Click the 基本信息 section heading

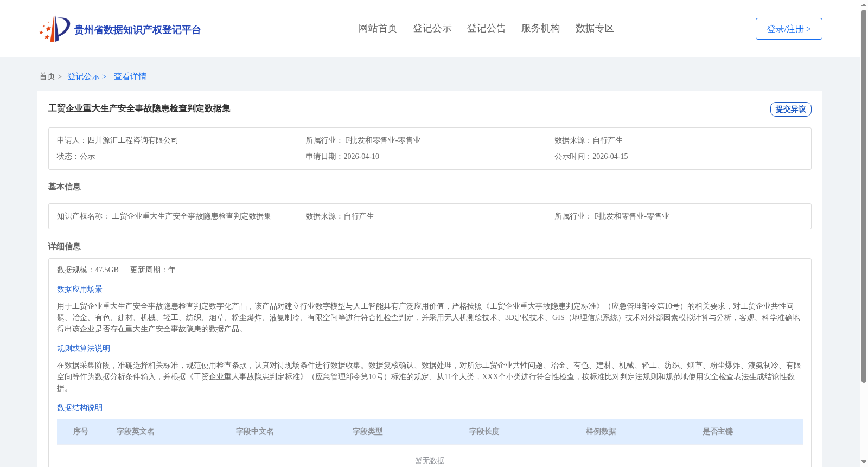click(64, 187)
